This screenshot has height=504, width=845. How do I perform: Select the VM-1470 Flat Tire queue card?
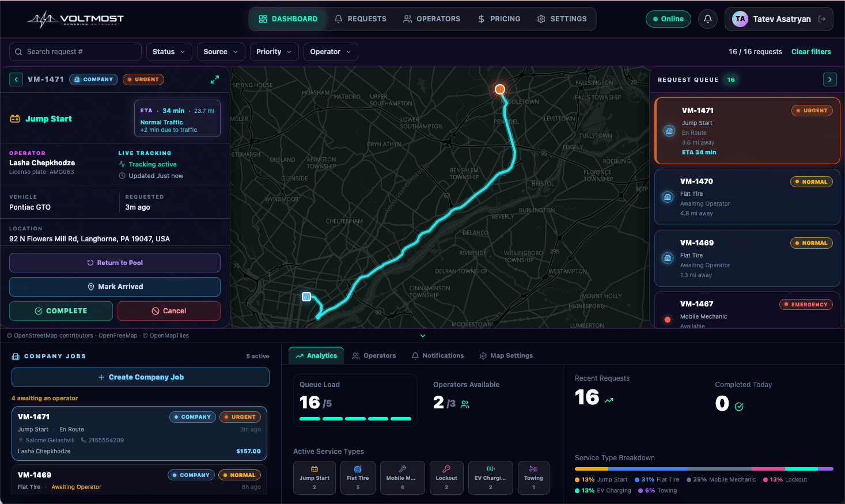748,197
